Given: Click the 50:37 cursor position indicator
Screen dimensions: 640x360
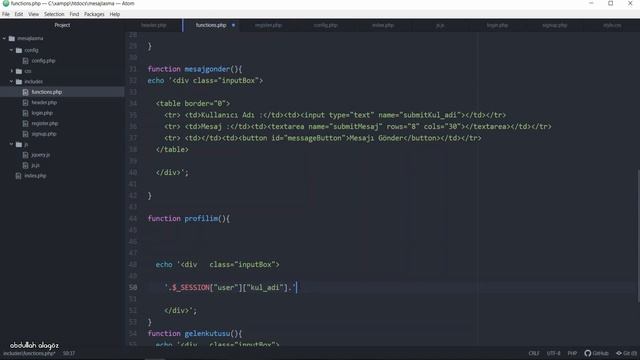Looking at the screenshot, I should click(x=69, y=353).
